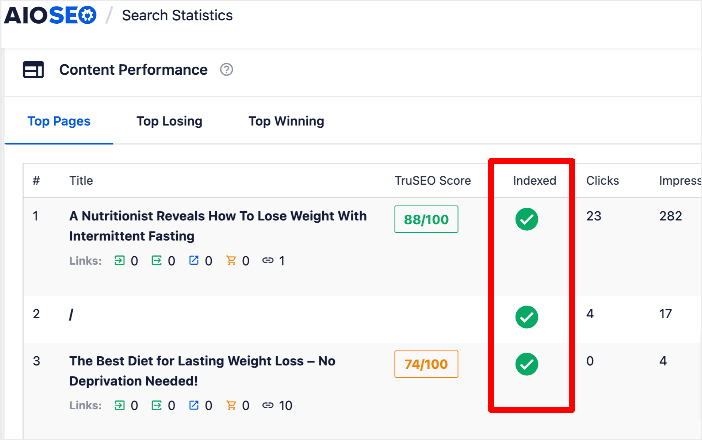Click the Content Performance panel icon
Image resolution: width=702 pixels, height=440 pixels.
pos(34,70)
